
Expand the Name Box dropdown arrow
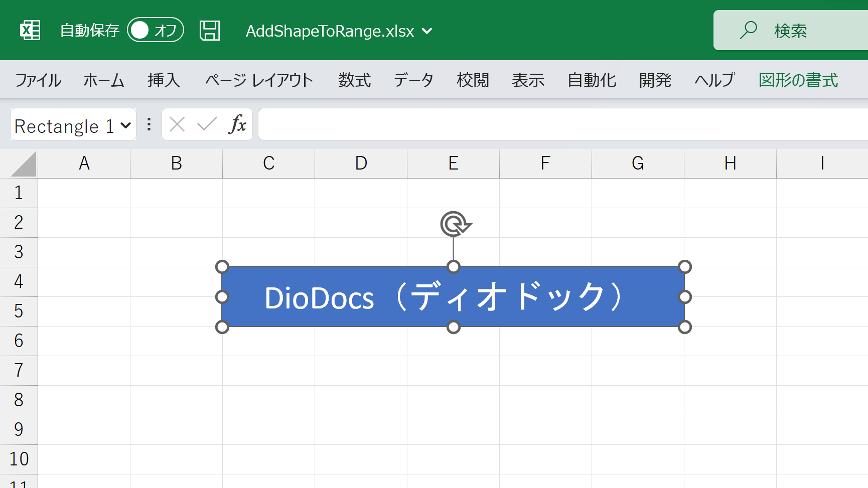pos(125,125)
